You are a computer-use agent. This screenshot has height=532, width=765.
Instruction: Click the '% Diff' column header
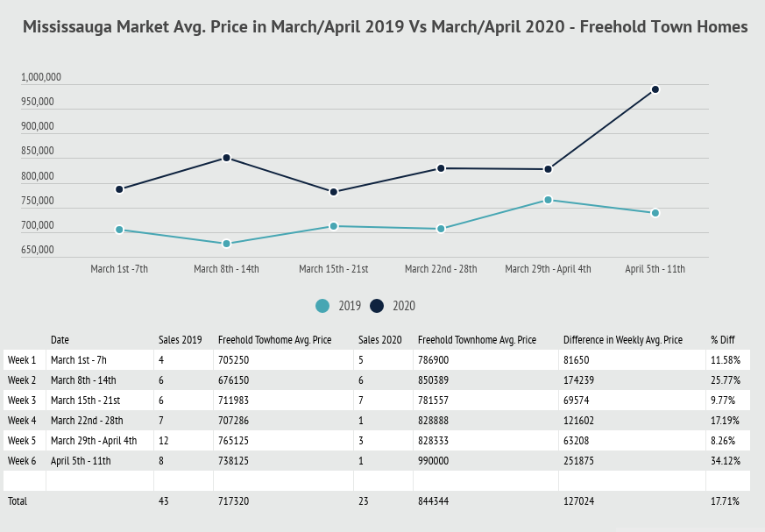coord(723,340)
